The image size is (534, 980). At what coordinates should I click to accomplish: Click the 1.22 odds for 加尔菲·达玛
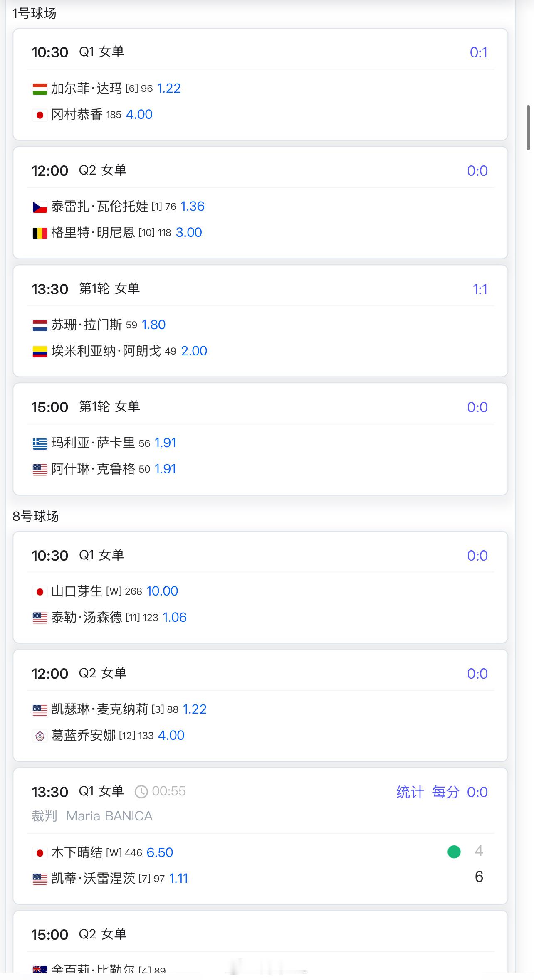pos(169,89)
